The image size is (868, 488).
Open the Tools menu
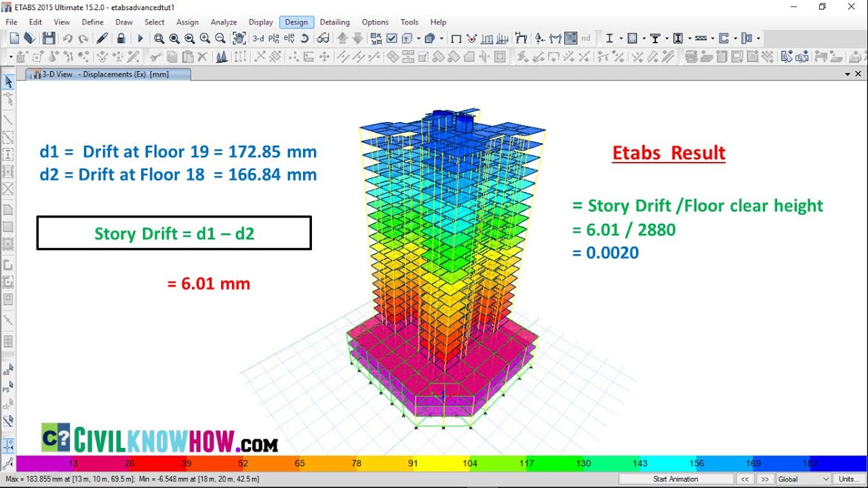(409, 22)
